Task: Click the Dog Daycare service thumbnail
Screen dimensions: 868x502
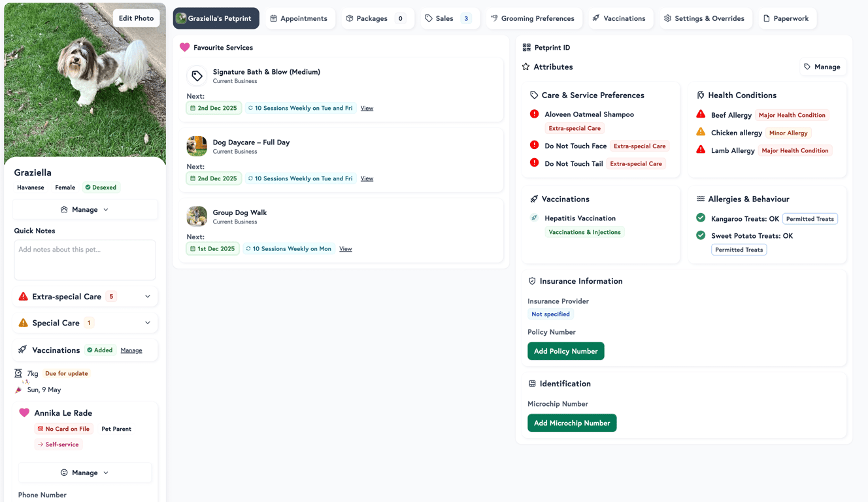Action: pos(197,146)
